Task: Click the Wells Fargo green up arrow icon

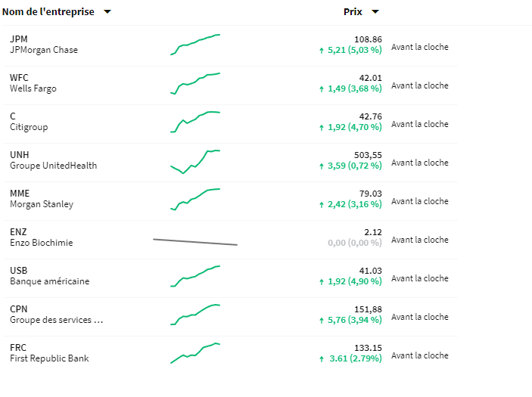Action: pyautogui.click(x=322, y=89)
